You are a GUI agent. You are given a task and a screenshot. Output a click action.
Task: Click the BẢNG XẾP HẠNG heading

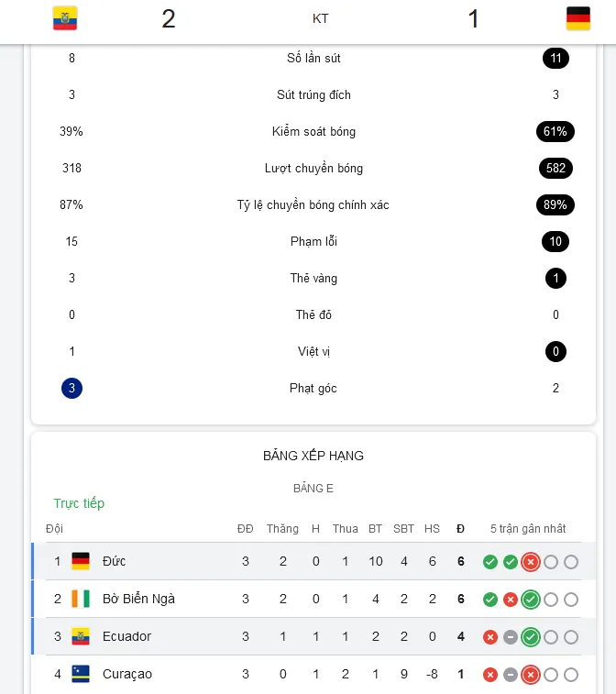[313, 456]
